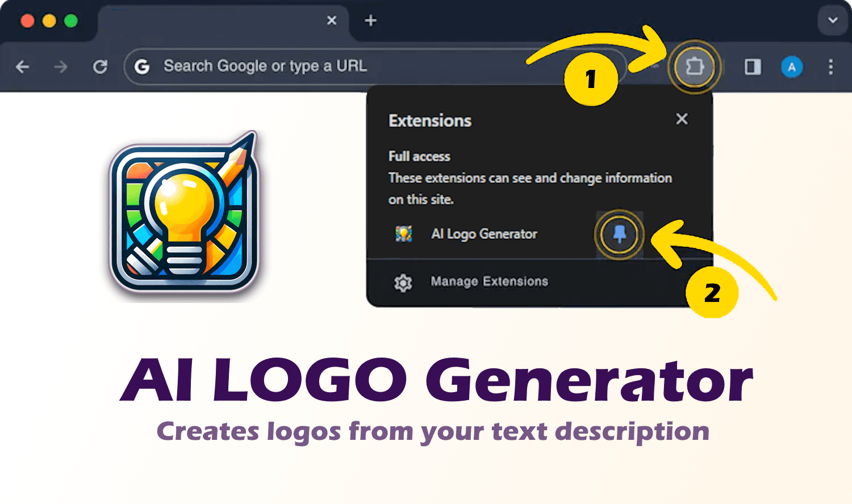Open the profile avatar A menu
Screen dimensions: 852x504
click(792, 67)
